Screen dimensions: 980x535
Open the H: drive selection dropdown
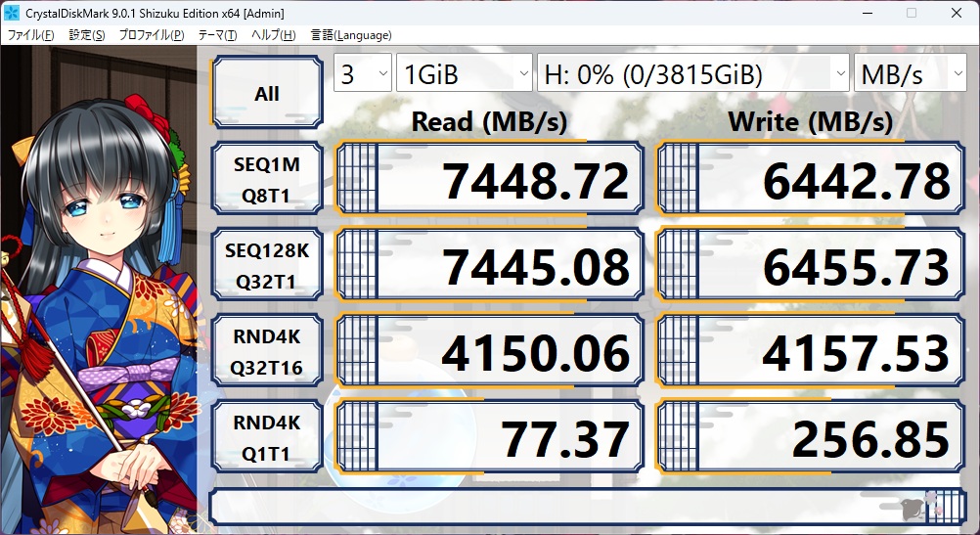click(692, 74)
